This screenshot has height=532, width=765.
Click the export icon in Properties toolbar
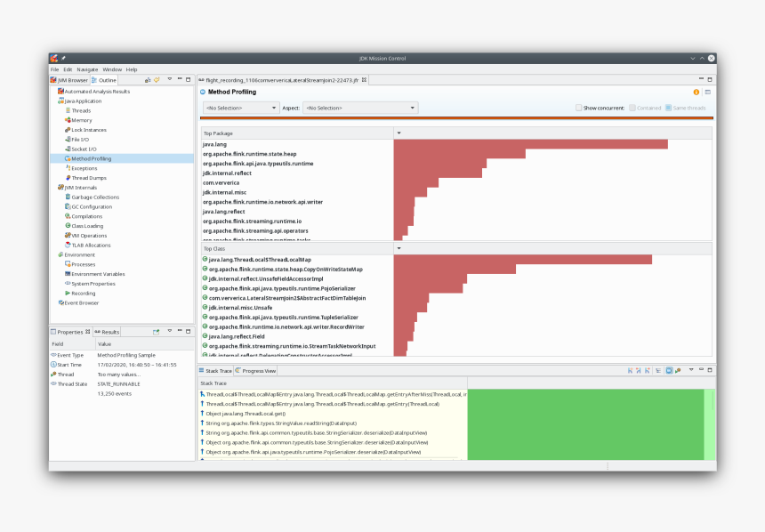157,332
